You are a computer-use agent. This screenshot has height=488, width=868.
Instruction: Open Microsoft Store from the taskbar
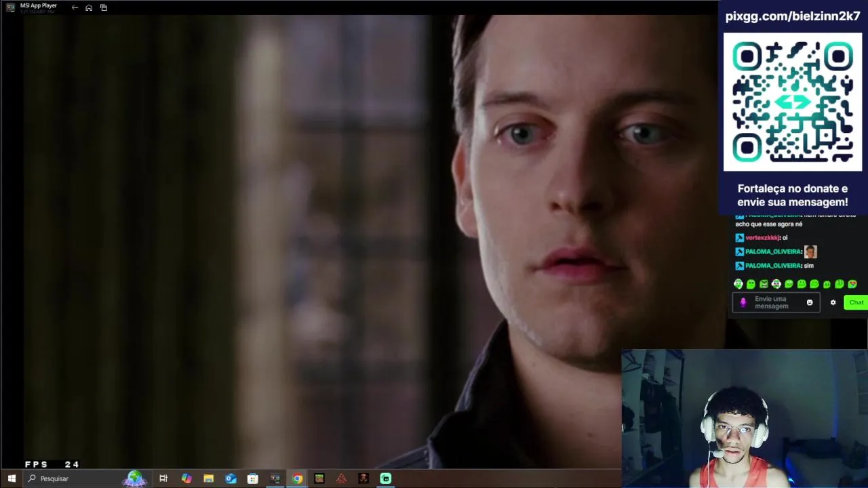(x=253, y=479)
